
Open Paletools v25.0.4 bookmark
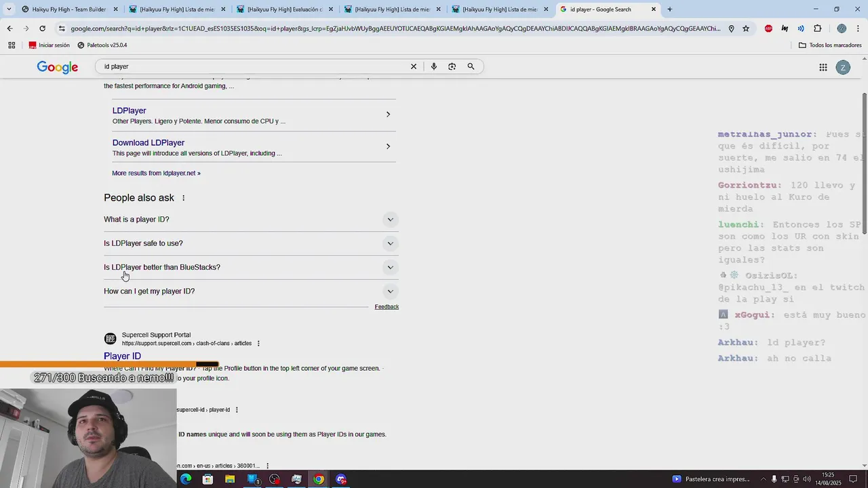point(102,45)
